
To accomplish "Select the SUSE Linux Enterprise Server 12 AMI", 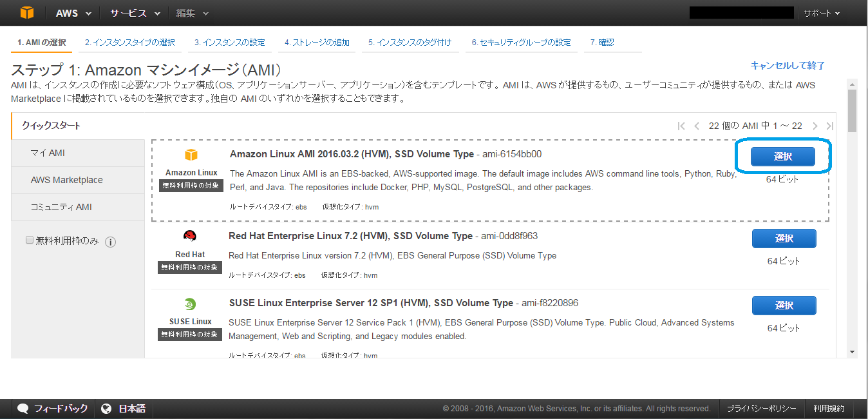I will [x=784, y=306].
